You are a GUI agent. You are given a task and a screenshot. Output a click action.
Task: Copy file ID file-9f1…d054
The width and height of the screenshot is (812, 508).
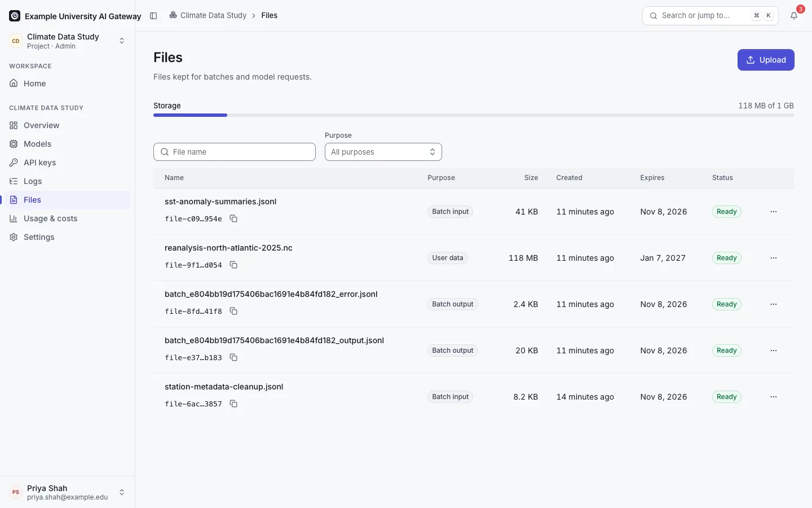[233, 265]
